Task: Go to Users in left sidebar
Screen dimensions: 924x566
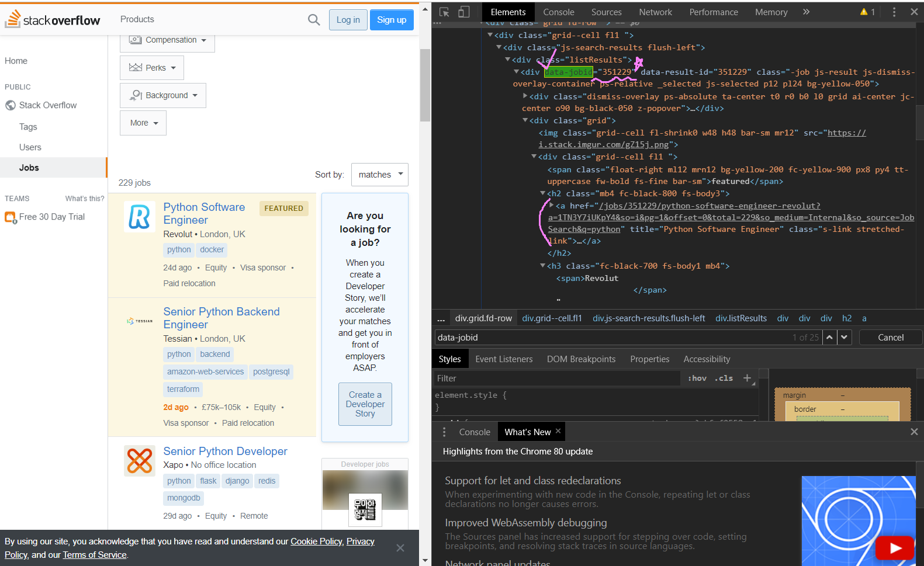Action: coord(30,147)
